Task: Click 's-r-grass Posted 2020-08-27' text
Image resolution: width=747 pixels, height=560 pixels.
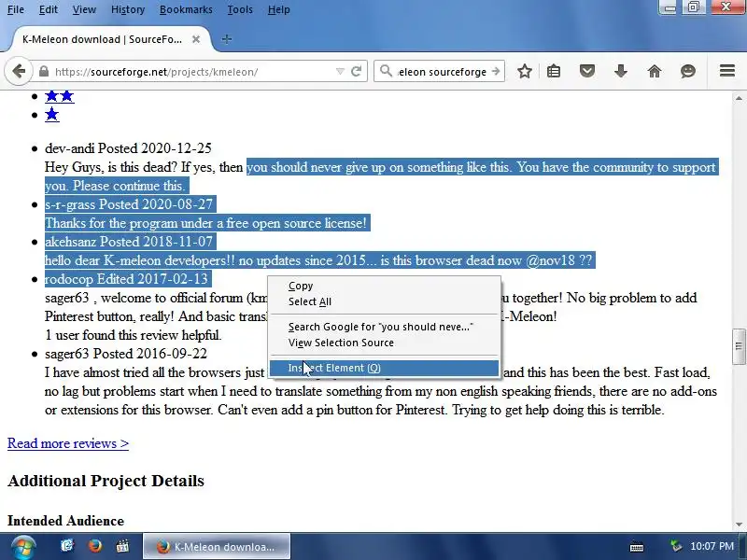Action: (129, 204)
